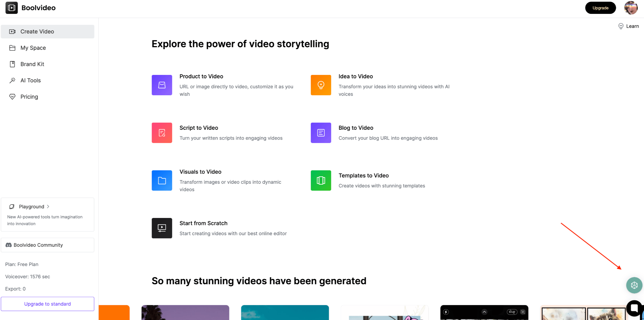Click the pink Script to Video icon
This screenshot has height=320, width=644.
tap(162, 133)
